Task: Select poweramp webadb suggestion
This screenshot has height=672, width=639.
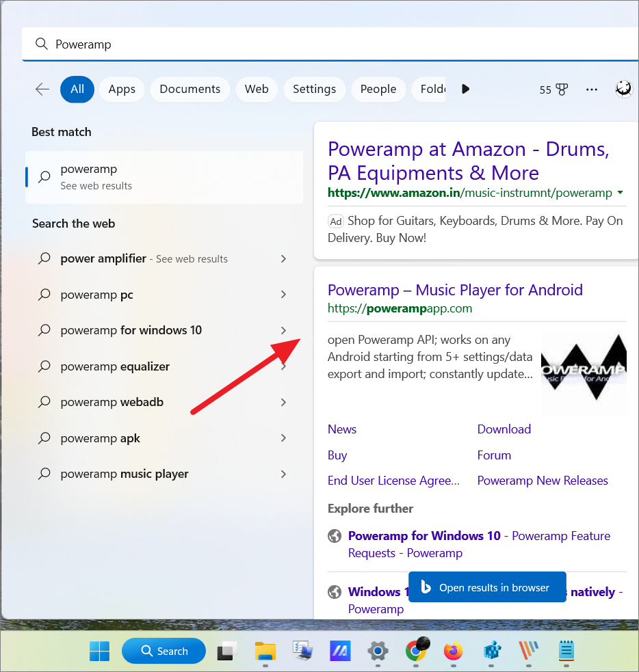Action: point(112,402)
